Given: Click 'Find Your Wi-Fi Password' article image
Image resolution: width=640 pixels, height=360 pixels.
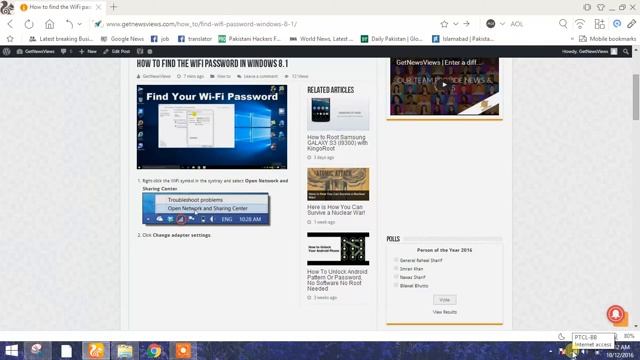Looking at the screenshot, I should [212, 127].
